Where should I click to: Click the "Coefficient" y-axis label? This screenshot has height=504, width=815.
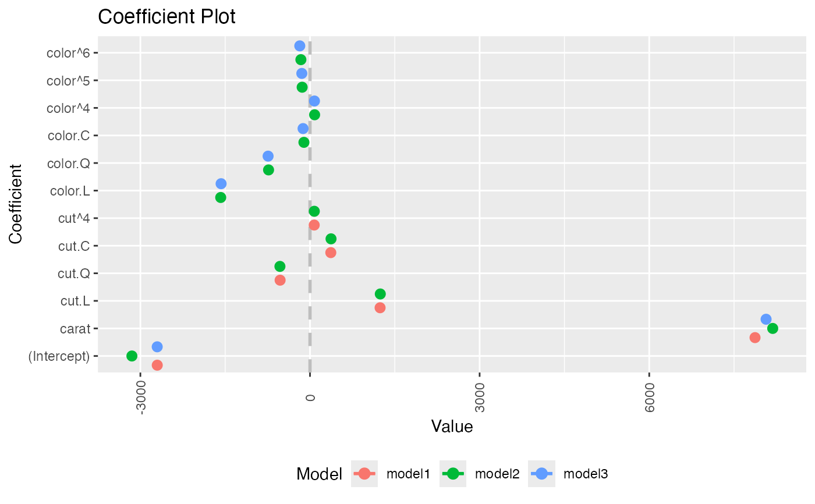click(16, 204)
